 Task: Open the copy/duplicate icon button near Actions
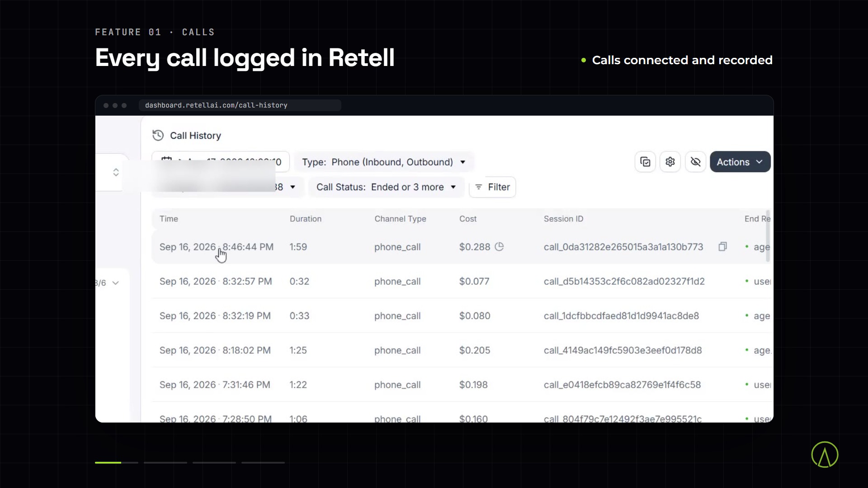click(645, 162)
